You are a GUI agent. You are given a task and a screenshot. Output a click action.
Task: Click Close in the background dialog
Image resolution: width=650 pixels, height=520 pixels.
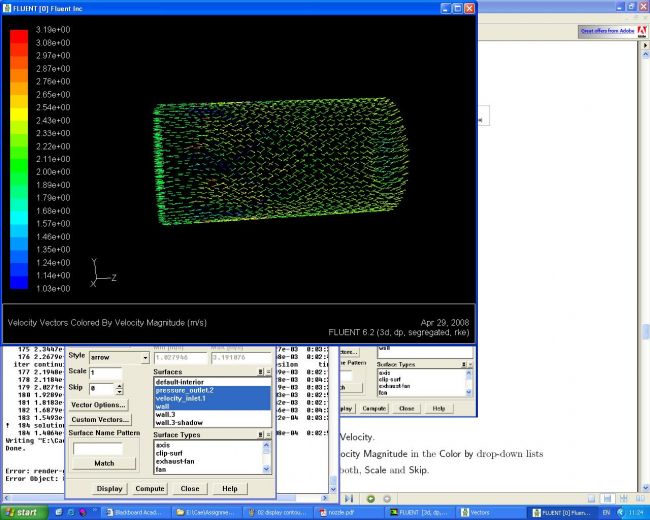pos(406,408)
